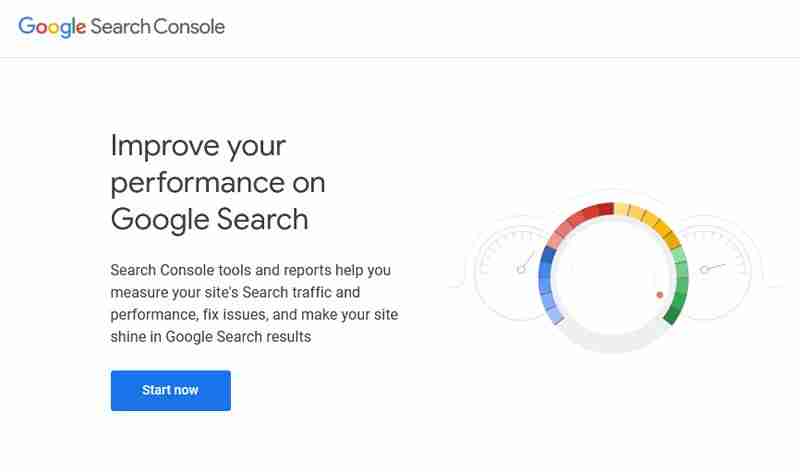Click the "Improve your performance" heading
This screenshot has width=800, height=472.
pos(218,182)
